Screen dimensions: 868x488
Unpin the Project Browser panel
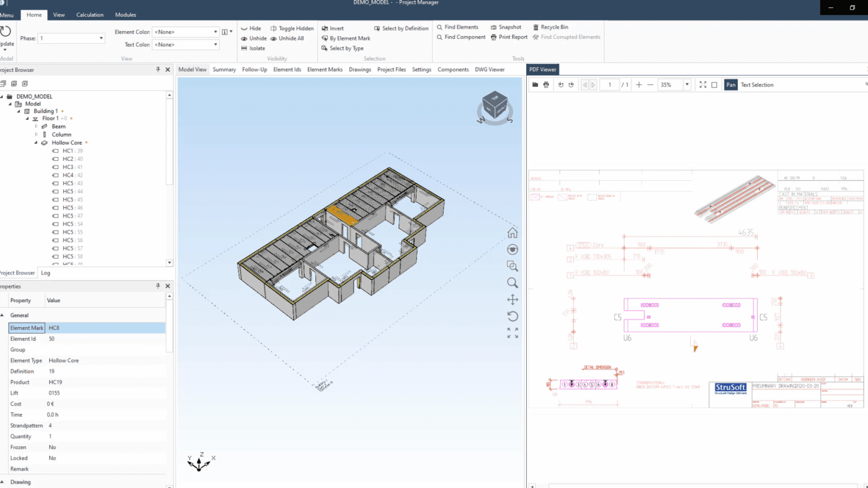pos(158,69)
